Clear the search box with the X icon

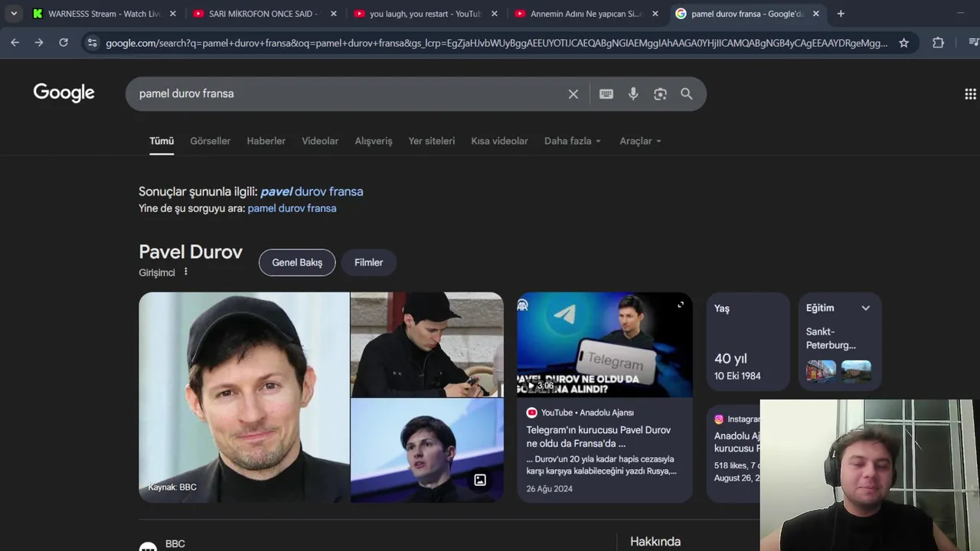pyautogui.click(x=573, y=94)
